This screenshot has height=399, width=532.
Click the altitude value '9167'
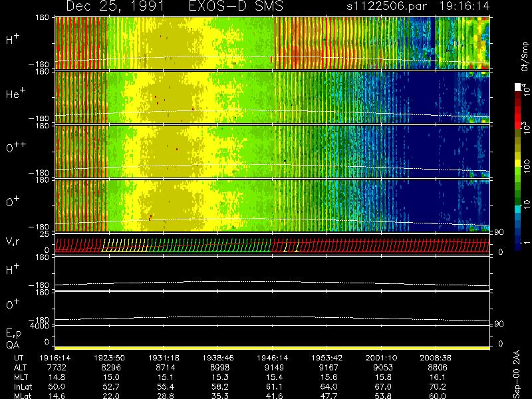coord(329,368)
